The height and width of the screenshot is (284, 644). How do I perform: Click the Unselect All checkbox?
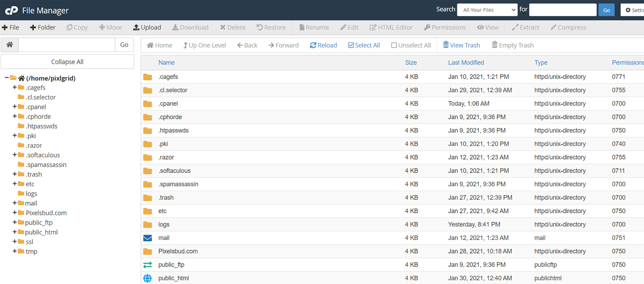tap(394, 45)
